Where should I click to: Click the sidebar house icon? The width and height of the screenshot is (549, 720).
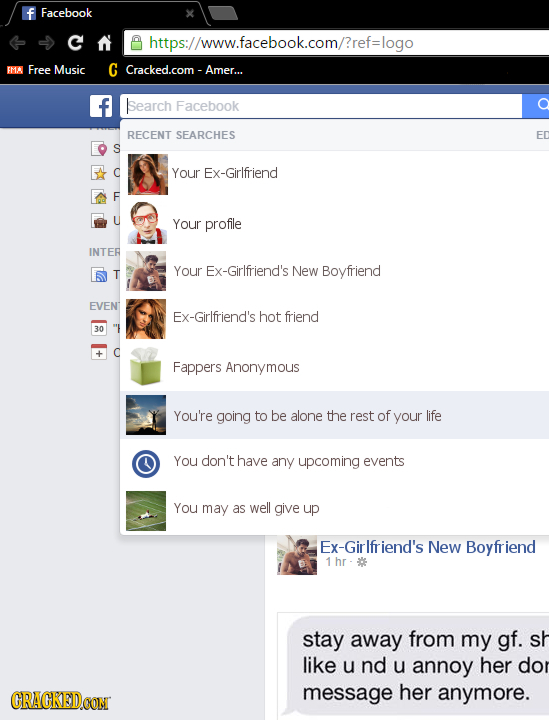99,197
